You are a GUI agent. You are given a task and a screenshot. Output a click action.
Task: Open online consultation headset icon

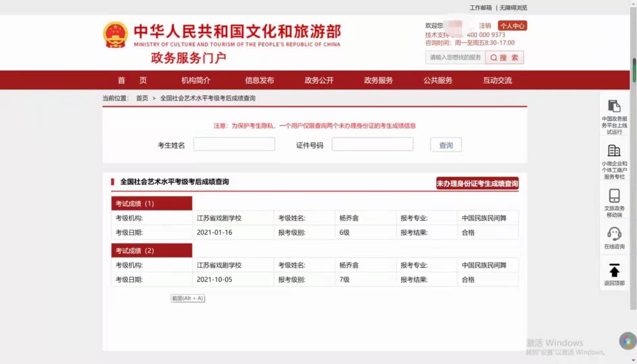tap(614, 234)
